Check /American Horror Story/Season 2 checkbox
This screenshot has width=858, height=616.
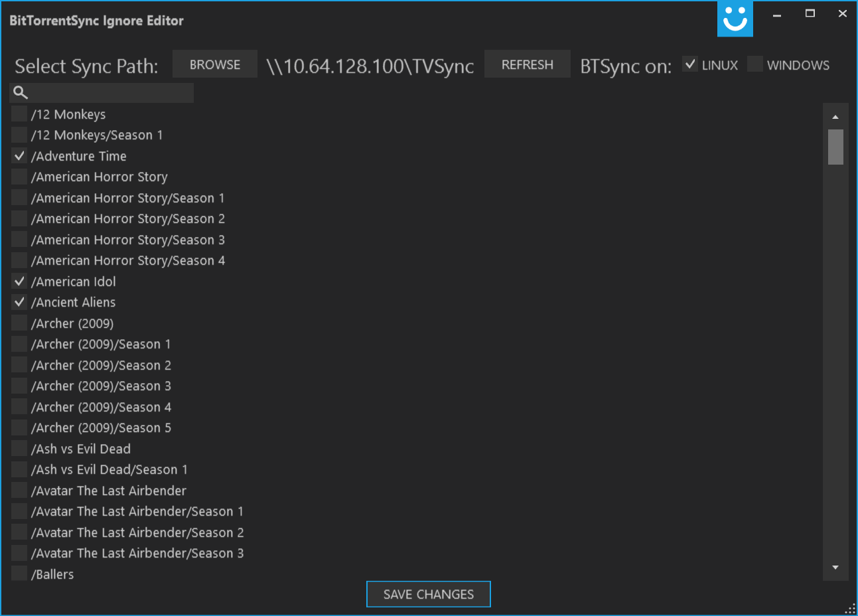[19, 218]
